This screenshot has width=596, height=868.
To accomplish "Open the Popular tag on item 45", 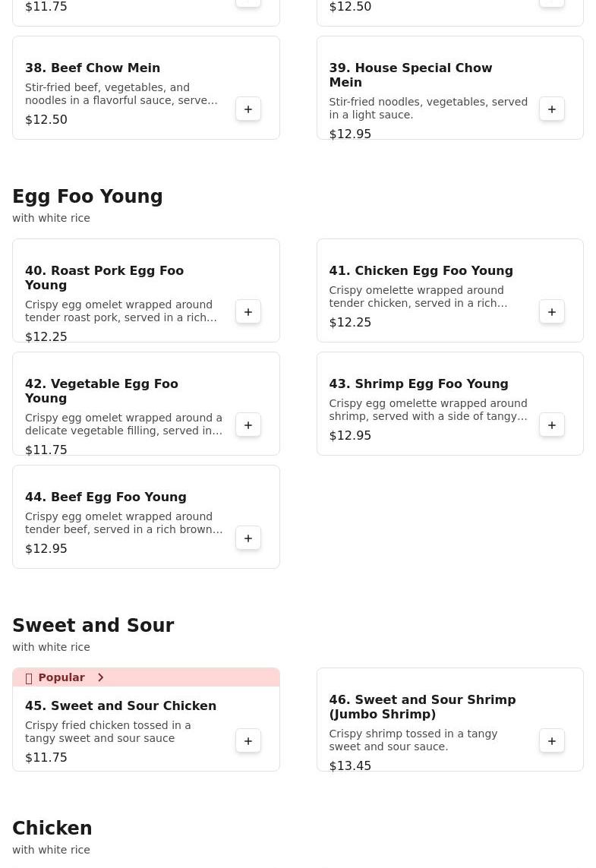I will coord(61,677).
